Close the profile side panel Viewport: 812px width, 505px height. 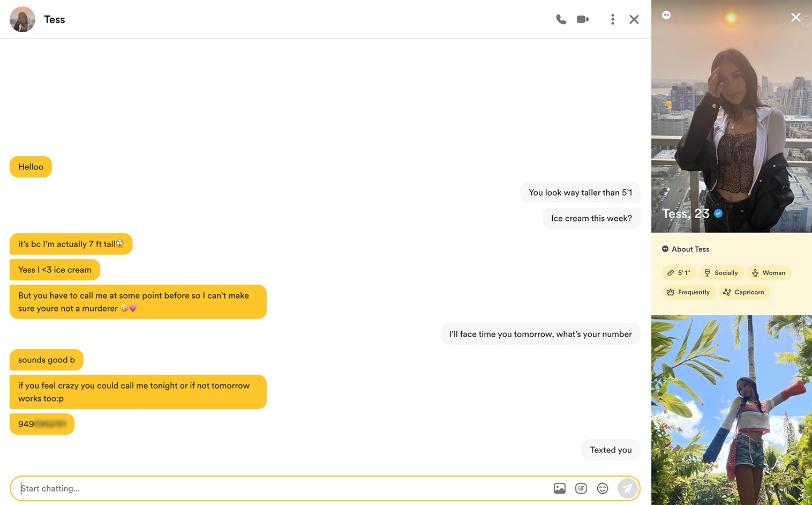tap(795, 17)
